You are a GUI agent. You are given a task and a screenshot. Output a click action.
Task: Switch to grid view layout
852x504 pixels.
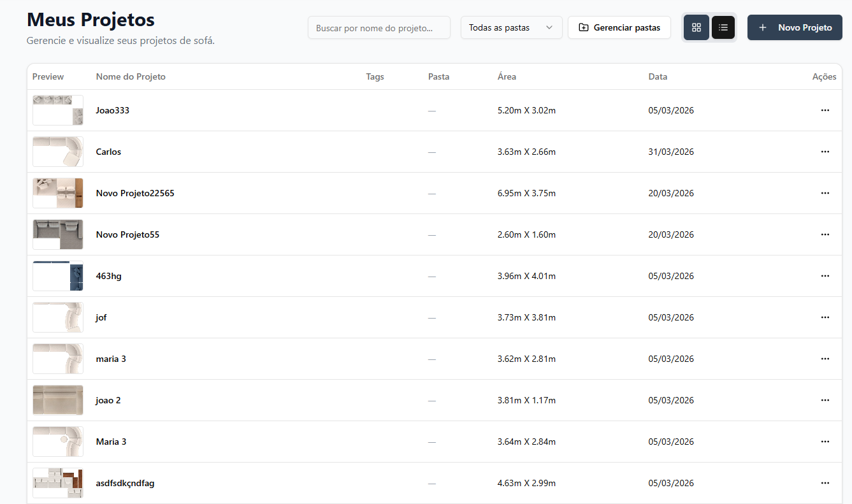tap(697, 27)
